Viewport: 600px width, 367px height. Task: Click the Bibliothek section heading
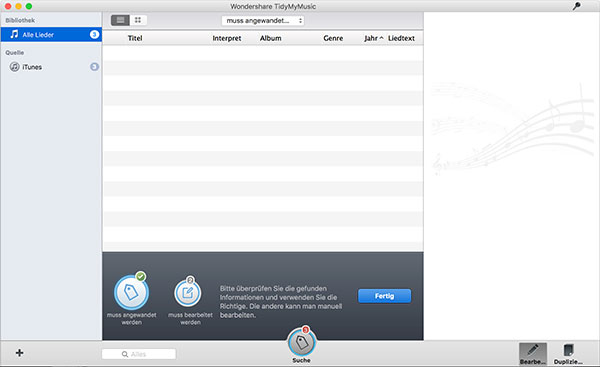pos(20,20)
